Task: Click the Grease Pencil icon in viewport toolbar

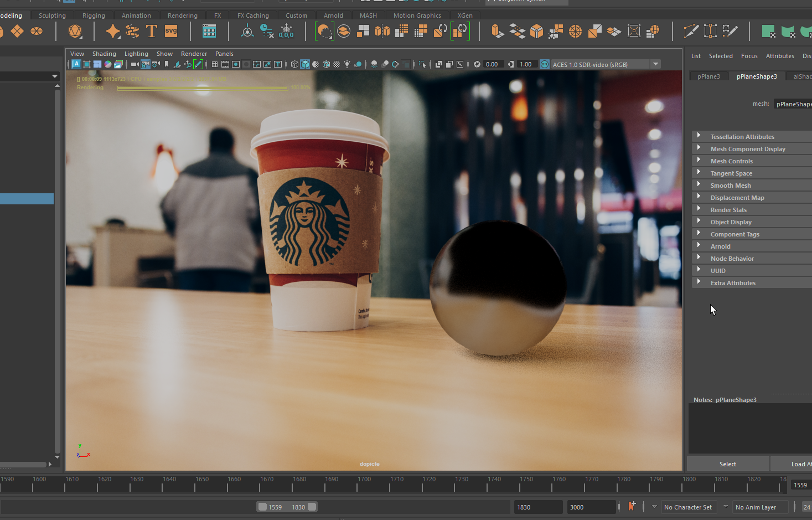Action: [x=198, y=64]
